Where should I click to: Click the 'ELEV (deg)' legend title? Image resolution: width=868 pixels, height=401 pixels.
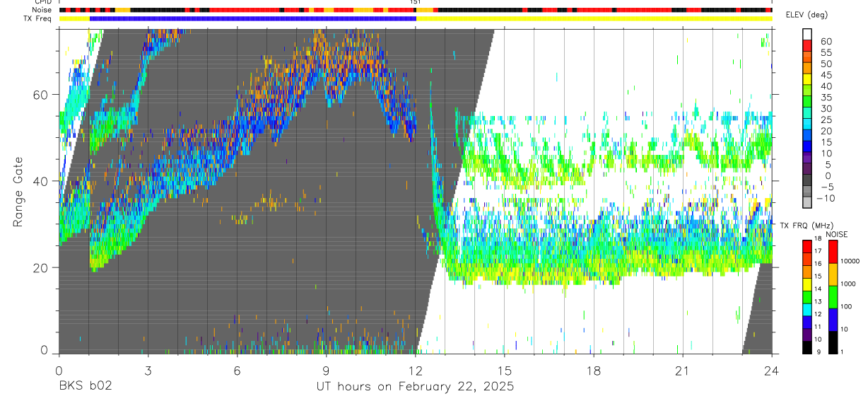point(807,15)
